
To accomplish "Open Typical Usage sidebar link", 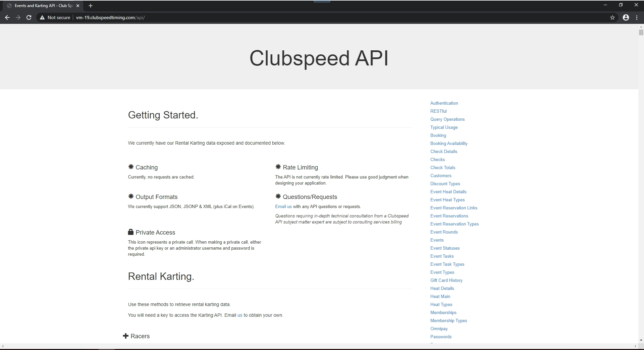I will click(444, 128).
